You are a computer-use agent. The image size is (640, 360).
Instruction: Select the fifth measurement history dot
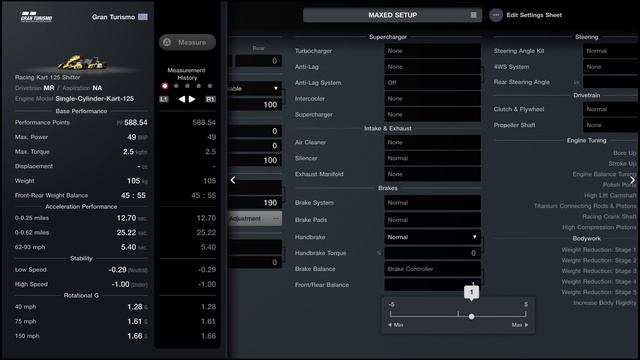pos(210,86)
